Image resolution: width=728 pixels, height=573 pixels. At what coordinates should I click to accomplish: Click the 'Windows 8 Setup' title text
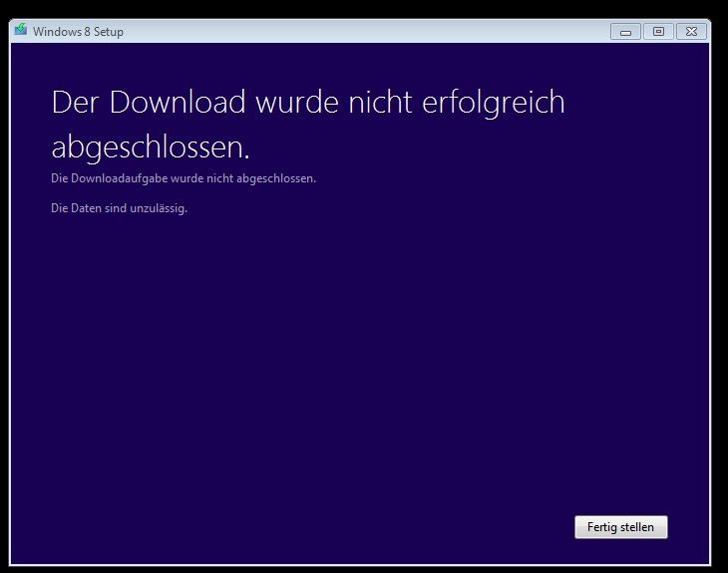coord(78,32)
